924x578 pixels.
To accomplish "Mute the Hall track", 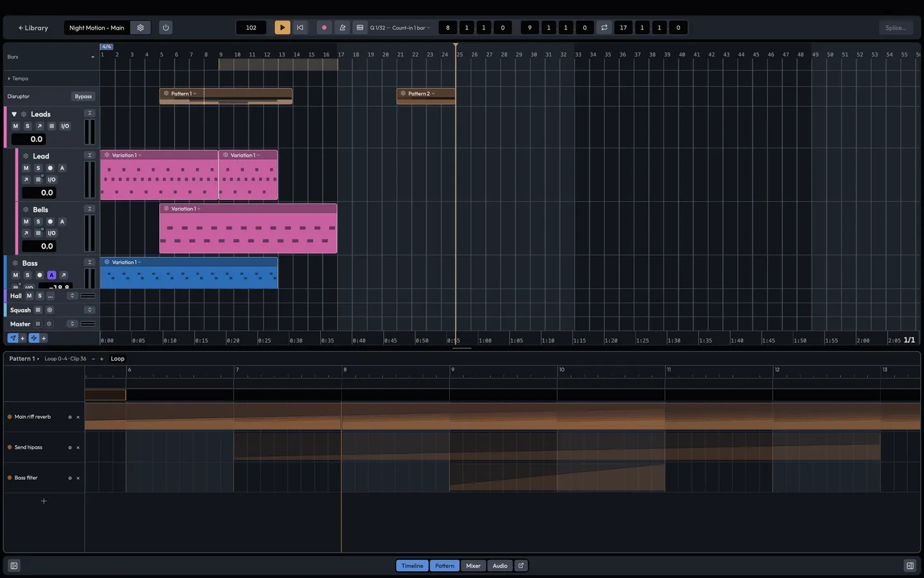I will point(29,296).
